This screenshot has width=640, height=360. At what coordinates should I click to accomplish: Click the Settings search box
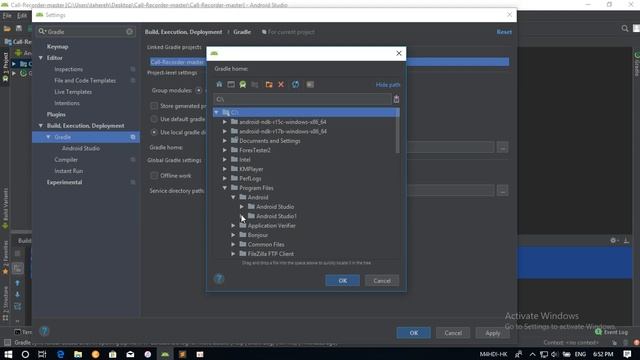(x=85, y=31)
